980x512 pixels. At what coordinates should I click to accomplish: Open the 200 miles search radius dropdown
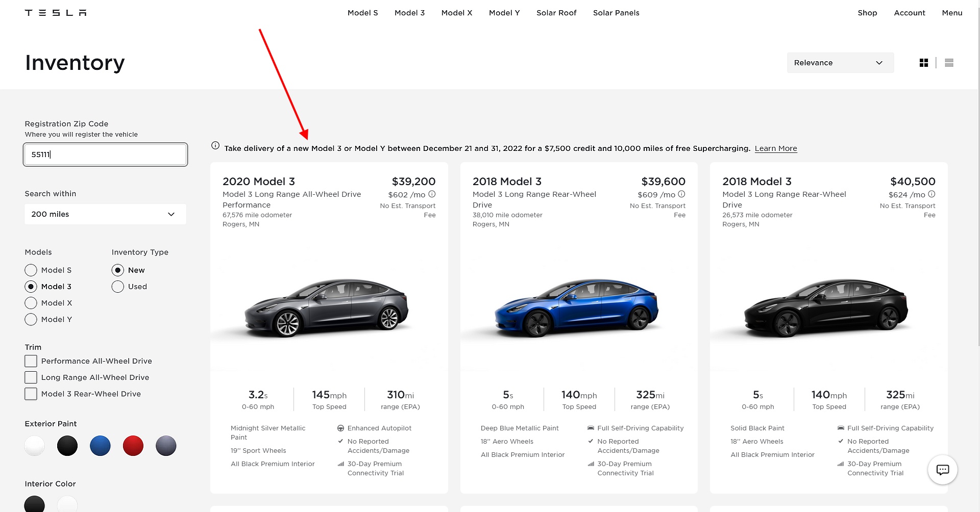click(105, 214)
